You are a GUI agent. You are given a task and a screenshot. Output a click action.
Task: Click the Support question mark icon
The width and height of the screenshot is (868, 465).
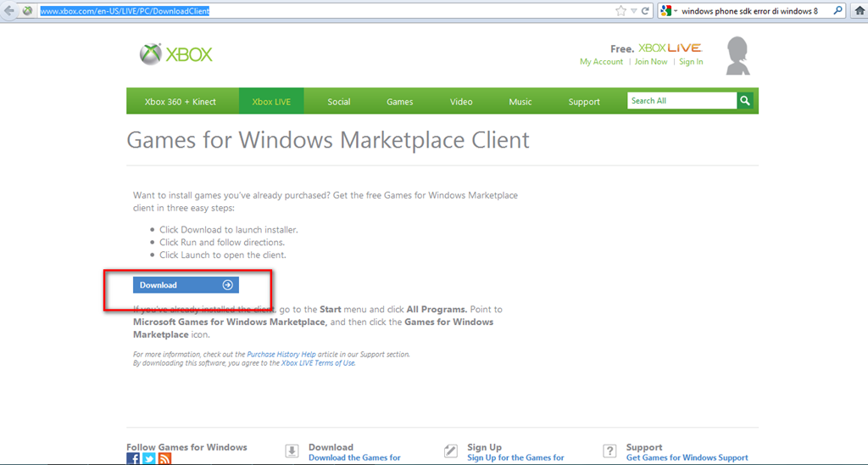coord(609,451)
